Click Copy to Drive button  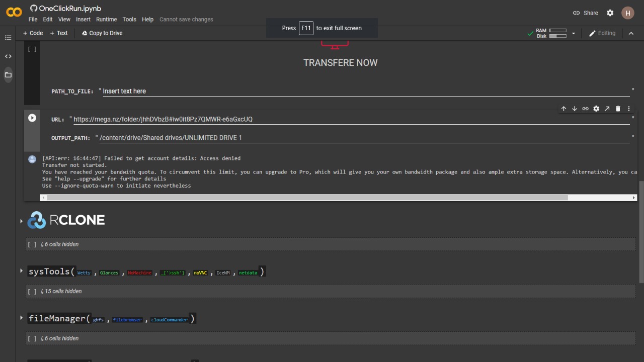pyautogui.click(x=102, y=33)
